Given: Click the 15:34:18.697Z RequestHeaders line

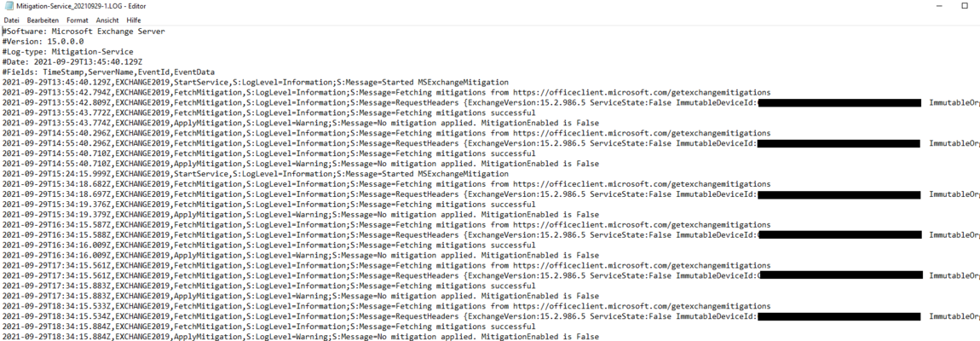Looking at the screenshot, I should (x=491, y=194).
